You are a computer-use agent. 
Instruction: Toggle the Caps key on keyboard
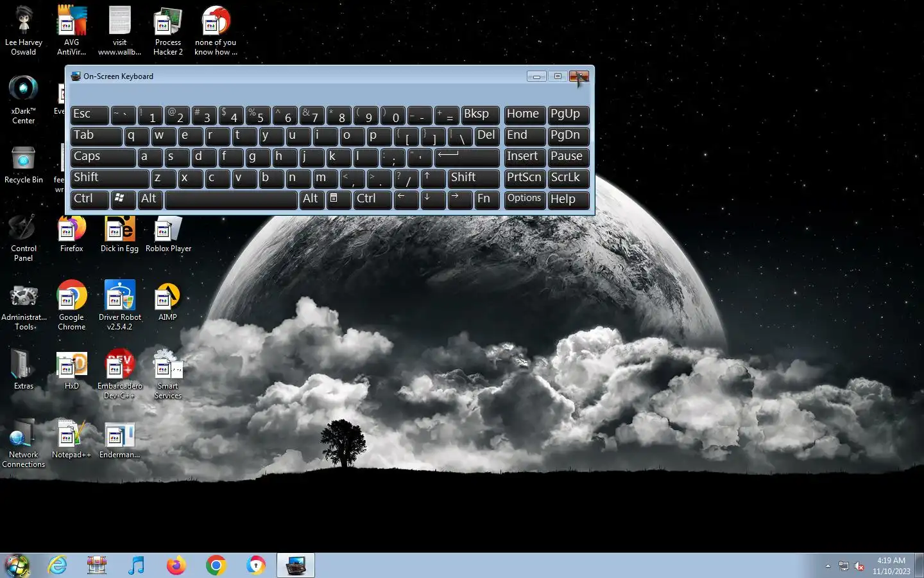(x=103, y=157)
